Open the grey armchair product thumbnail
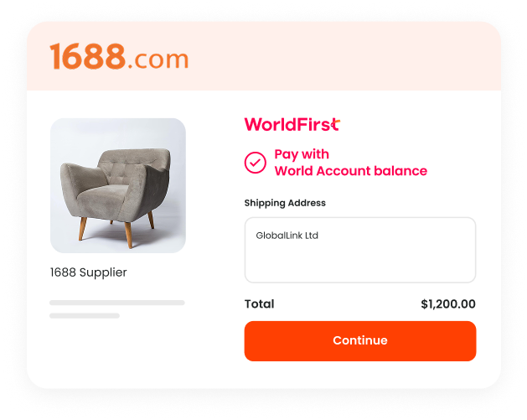Viewport: 527px width, 420px height. pos(118,185)
